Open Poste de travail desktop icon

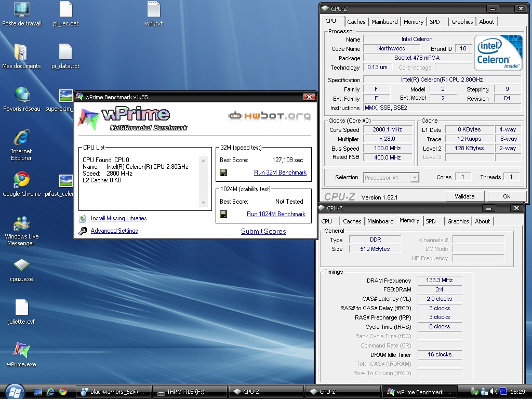(22, 14)
